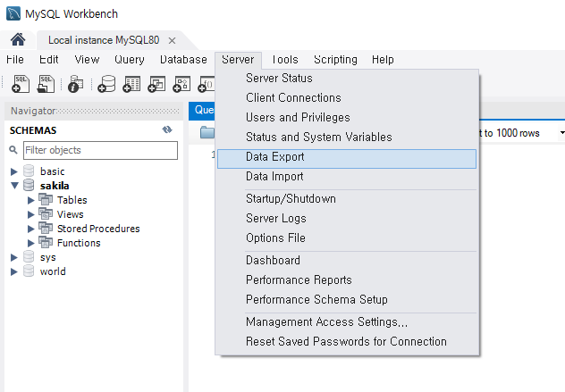Screen dimensions: 565x392
Task: Create a new table icon
Action: click(x=131, y=84)
